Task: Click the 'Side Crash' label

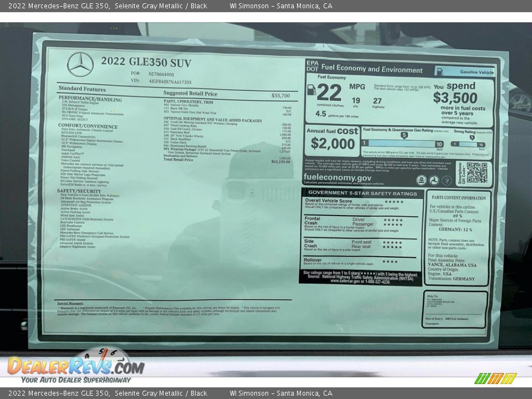Action: [310, 243]
